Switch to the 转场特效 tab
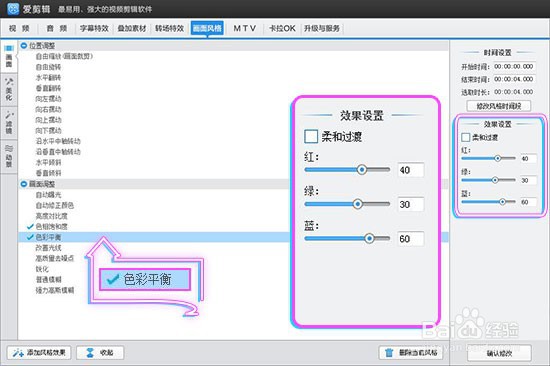This screenshot has width=550, height=366. tap(169, 28)
